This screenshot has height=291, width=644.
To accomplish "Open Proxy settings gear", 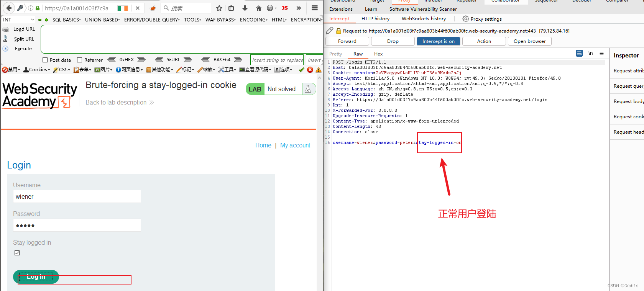I will click(x=482, y=19).
